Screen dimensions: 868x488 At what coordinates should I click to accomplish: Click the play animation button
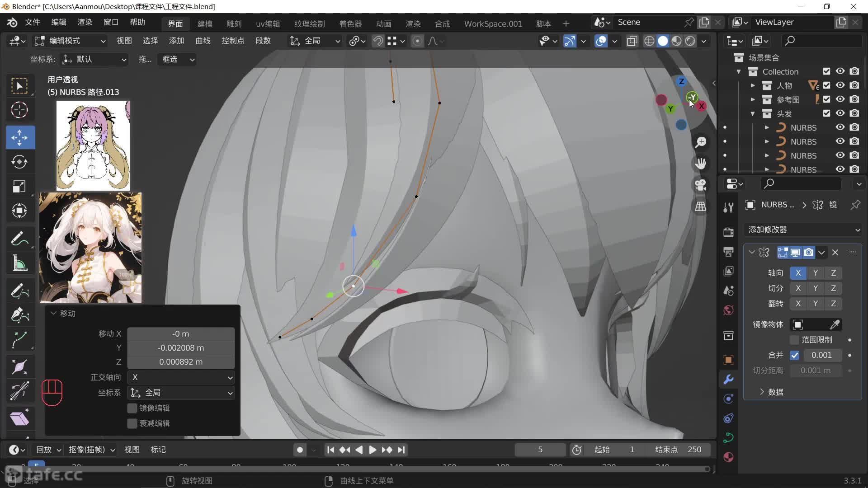(373, 450)
